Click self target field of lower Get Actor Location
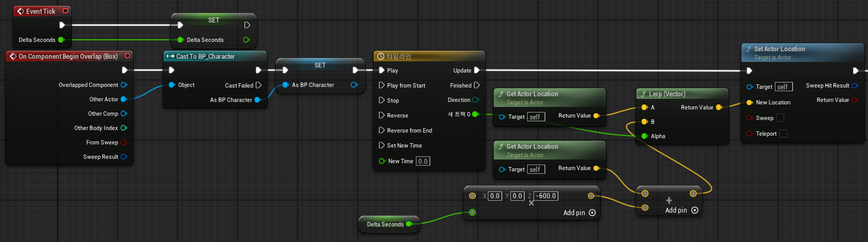The height and width of the screenshot is (242, 868). click(536, 169)
